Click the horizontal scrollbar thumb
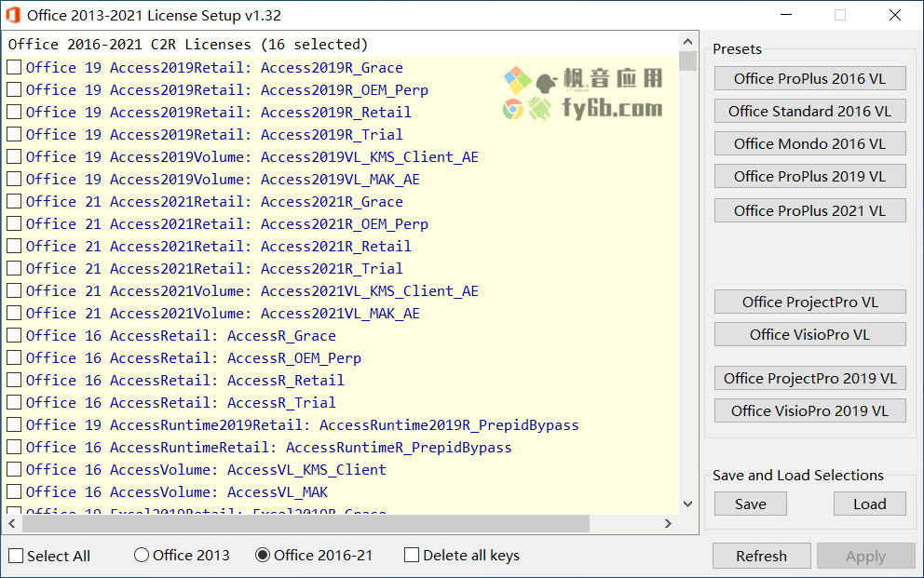Screen dimensions: 924x578 point(306,523)
